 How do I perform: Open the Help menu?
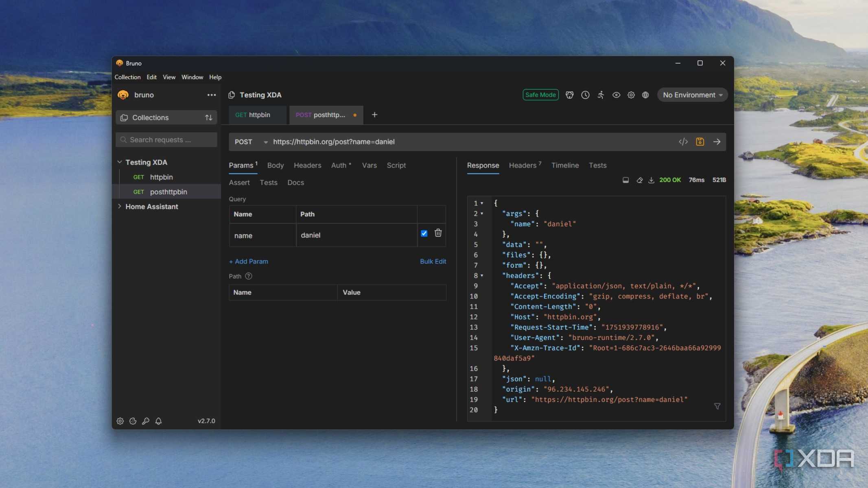(x=215, y=77)
